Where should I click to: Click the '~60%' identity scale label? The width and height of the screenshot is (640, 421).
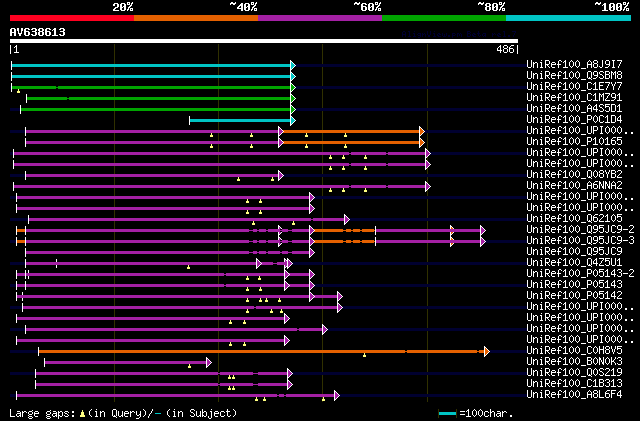(367, 7)
